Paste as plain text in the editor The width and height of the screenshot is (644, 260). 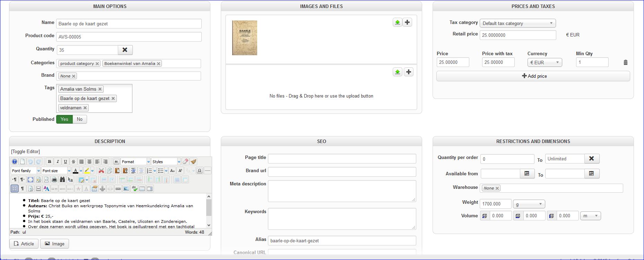tap(125, 170)
